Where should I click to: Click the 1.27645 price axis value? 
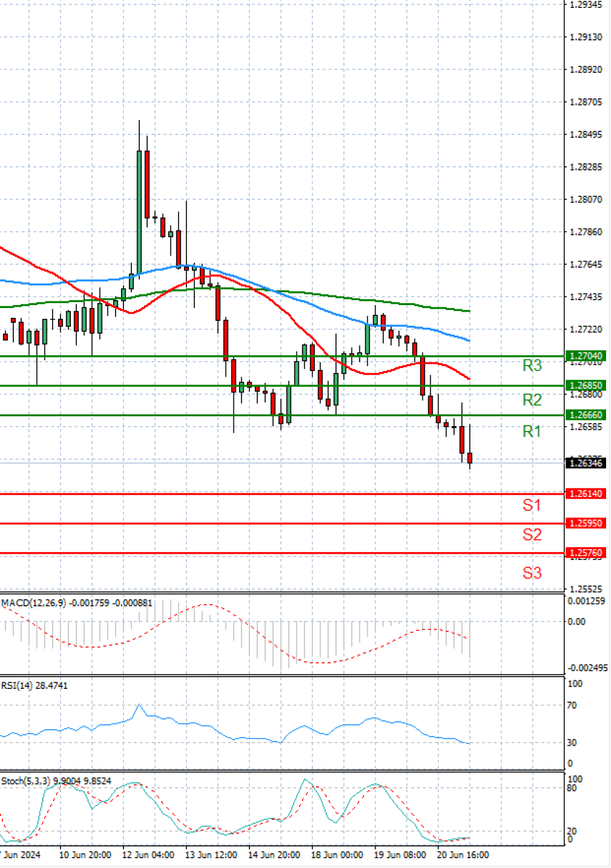tap(585, 264)
